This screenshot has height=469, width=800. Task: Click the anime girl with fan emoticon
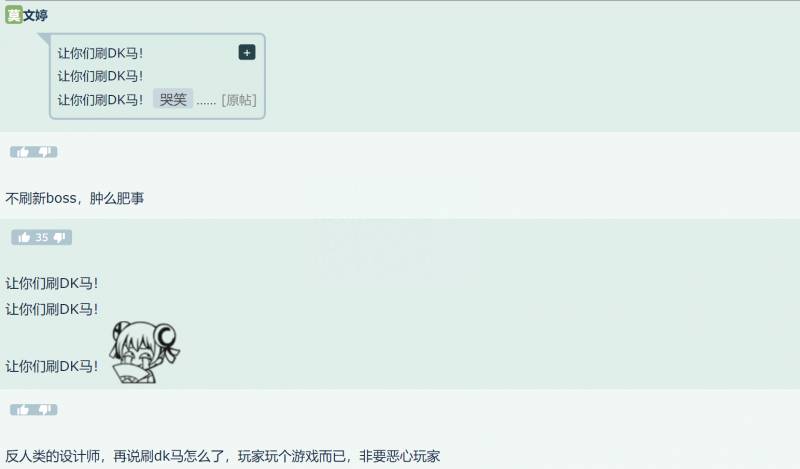coord(144,352)
